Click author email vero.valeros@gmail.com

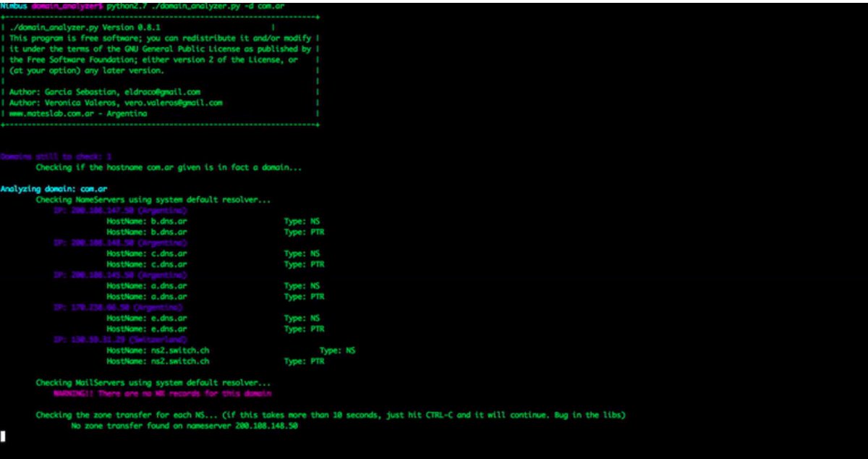coord(174,103)
